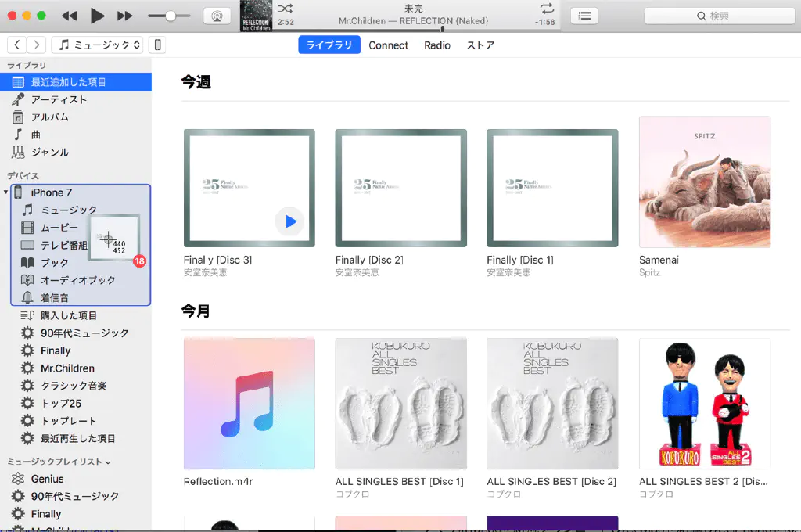Click the Spitz artist name under Samenai
The image size is (801, 532).
pyautogui.click(x=649, y=272)
